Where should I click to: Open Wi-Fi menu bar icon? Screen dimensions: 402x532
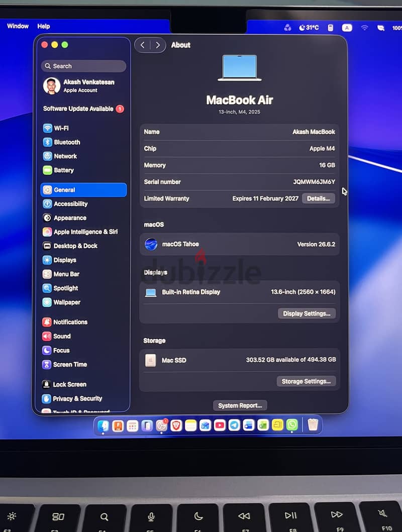[x=364, y=28]
